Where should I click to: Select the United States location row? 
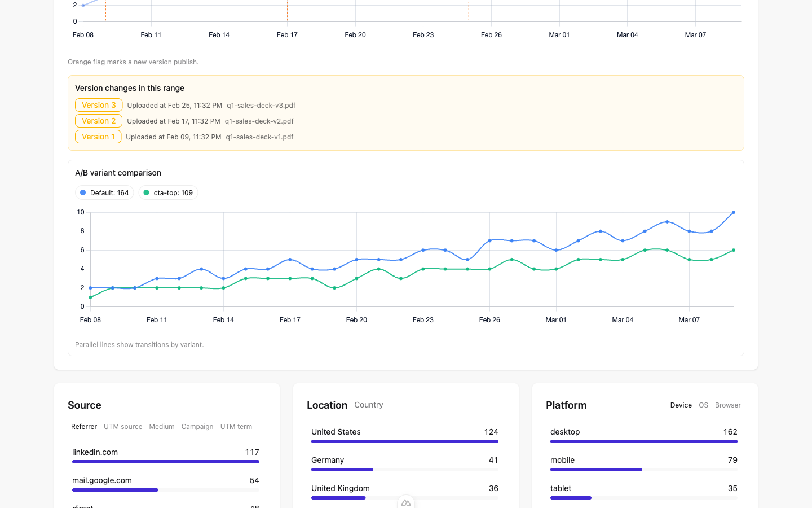click(405, 432)
